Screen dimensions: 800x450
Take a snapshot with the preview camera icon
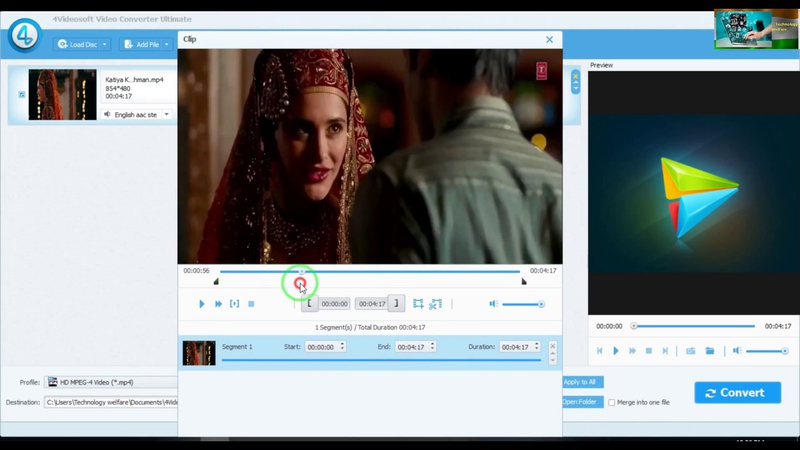(691, 351)
